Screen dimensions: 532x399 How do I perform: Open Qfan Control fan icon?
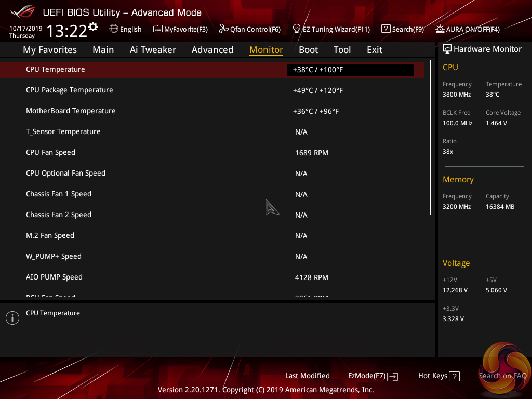click(223, 29)
